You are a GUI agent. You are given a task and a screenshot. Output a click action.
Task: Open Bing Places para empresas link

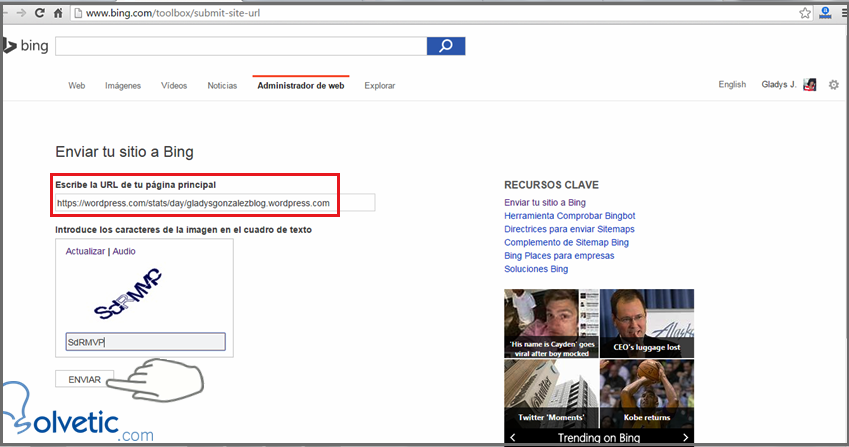coord(559,255)
